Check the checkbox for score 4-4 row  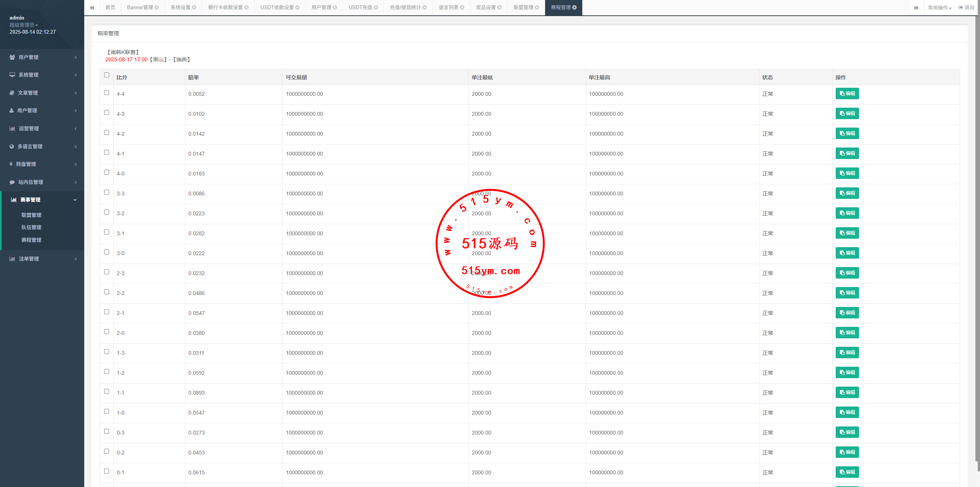[x=106, y=93]
